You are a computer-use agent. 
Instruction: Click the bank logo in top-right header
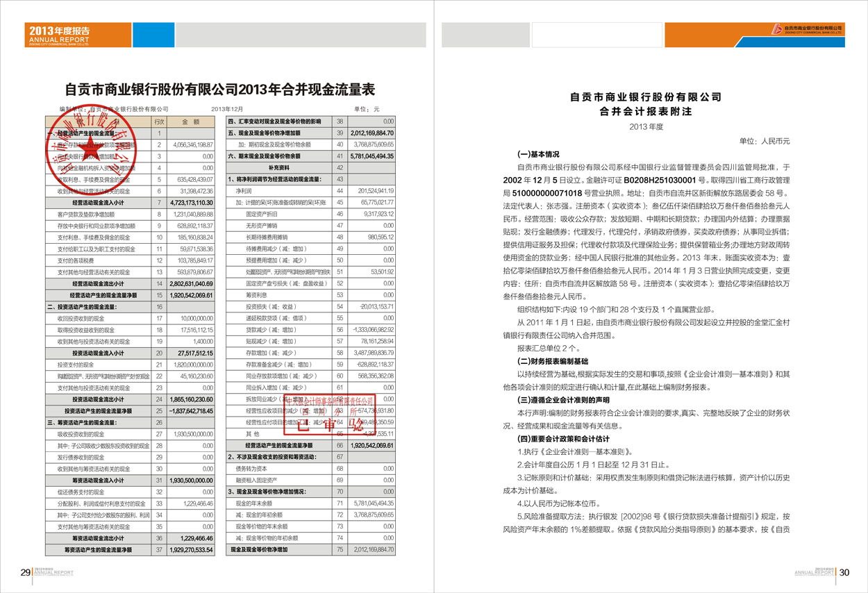(x=807, y=28)
